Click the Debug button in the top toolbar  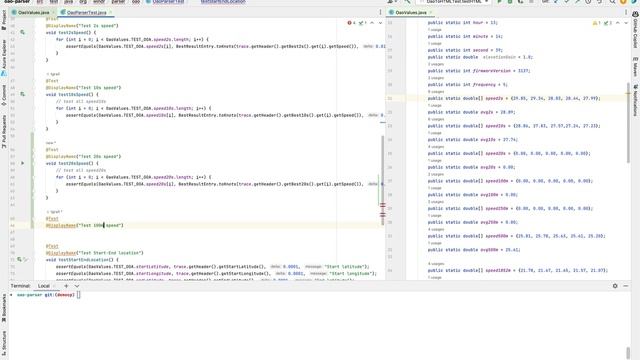click(x=510, y=2)
